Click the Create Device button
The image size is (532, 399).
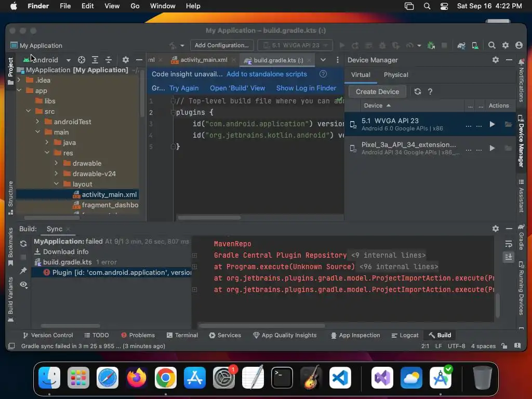pos(377,91)
